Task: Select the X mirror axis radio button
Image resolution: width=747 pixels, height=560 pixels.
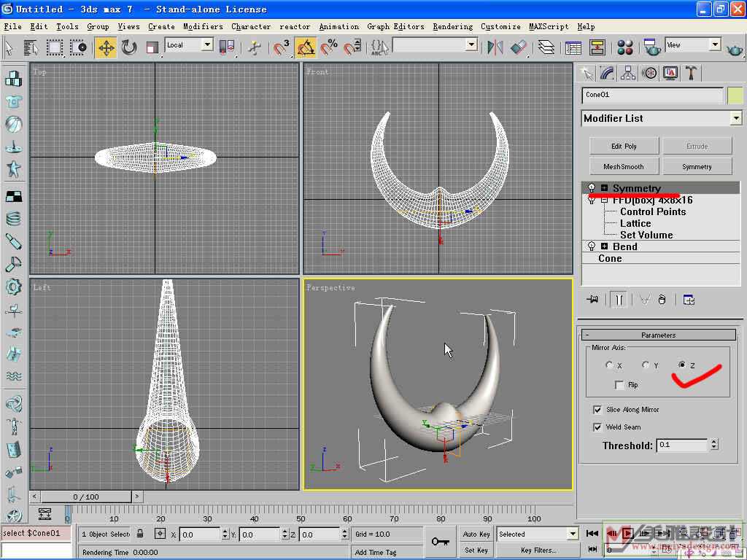Action: coord(609,365)
